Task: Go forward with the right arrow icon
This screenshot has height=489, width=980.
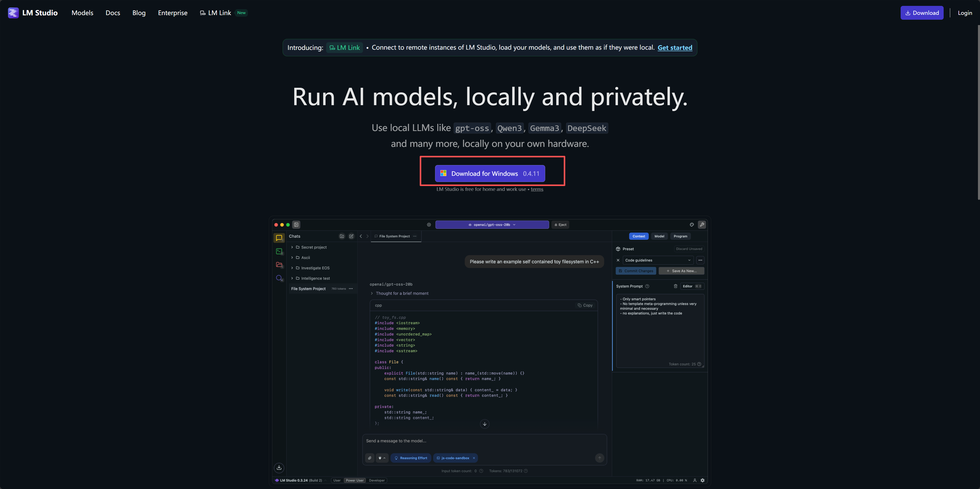Action: point(368,236)
